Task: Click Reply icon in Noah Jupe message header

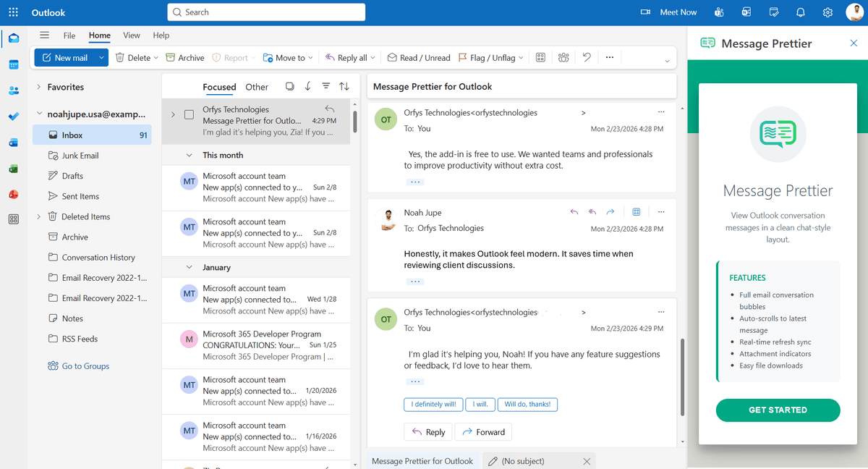Action: (x=574, y=212)
